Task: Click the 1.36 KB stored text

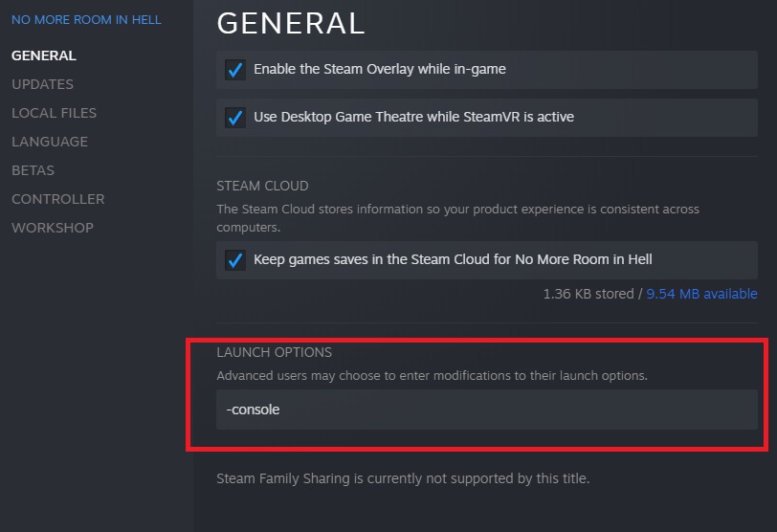Action: click(x=588, y=294)
